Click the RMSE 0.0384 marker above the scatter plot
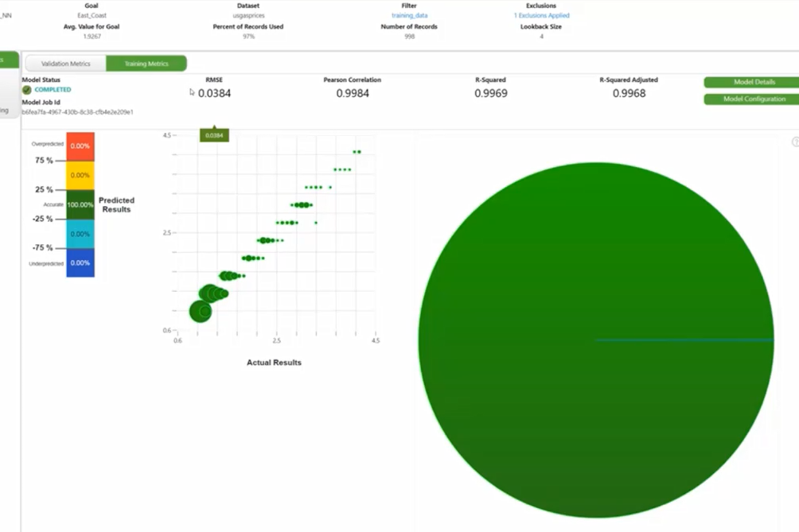Viewport: 799px width, 532px height. point(214,135)
